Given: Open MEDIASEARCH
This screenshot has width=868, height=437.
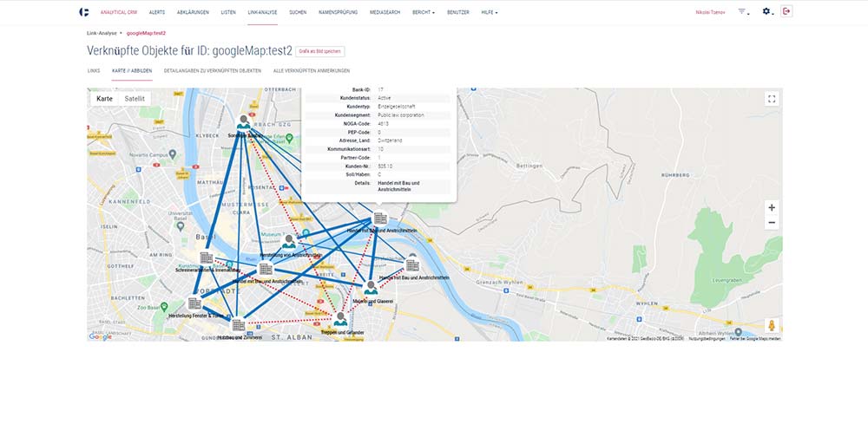Looking at the screenshot, I should pos(385,12).
